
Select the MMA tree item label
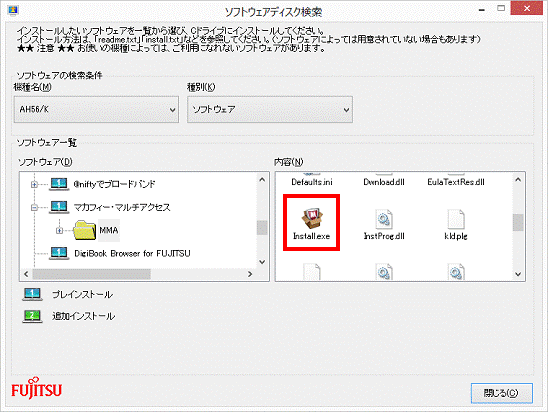click(109, 230)
